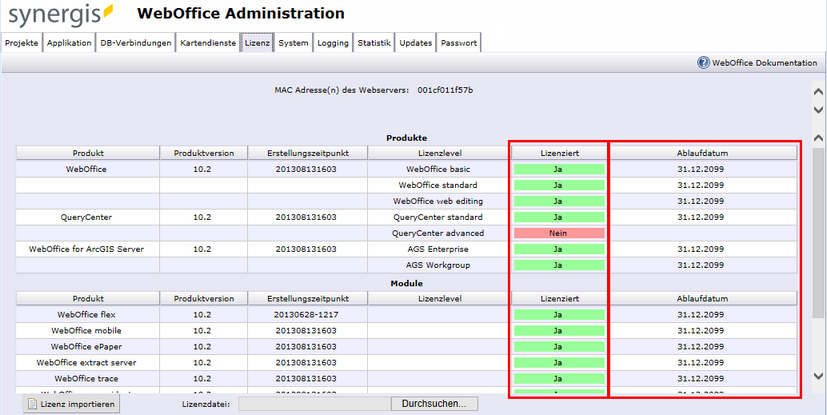This screenshot has height=415, width=827.
Task: Switch to the Logging tab
Action: [333, 43]
